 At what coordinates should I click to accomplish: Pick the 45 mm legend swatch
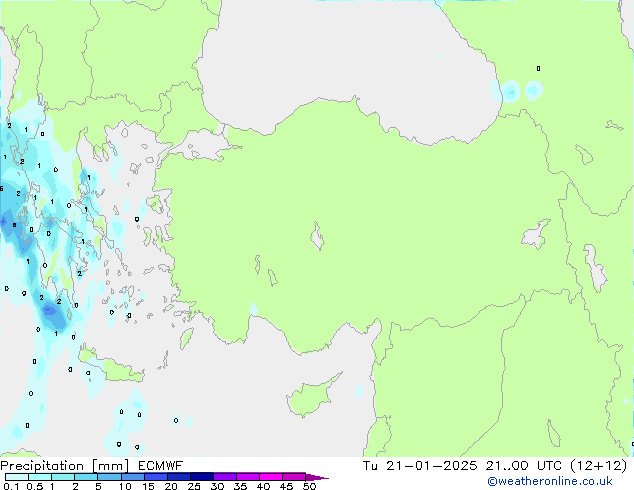point(294,477)
